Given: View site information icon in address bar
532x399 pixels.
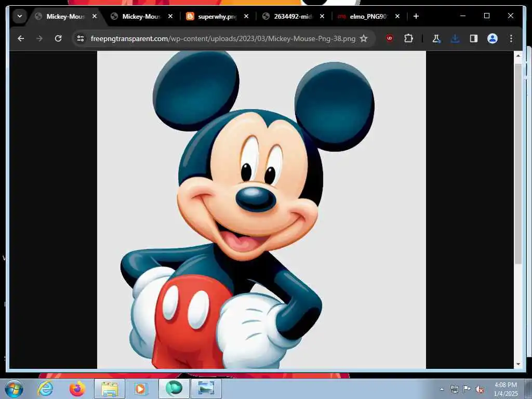Looking at the screenshot, I should click(81, 38).
